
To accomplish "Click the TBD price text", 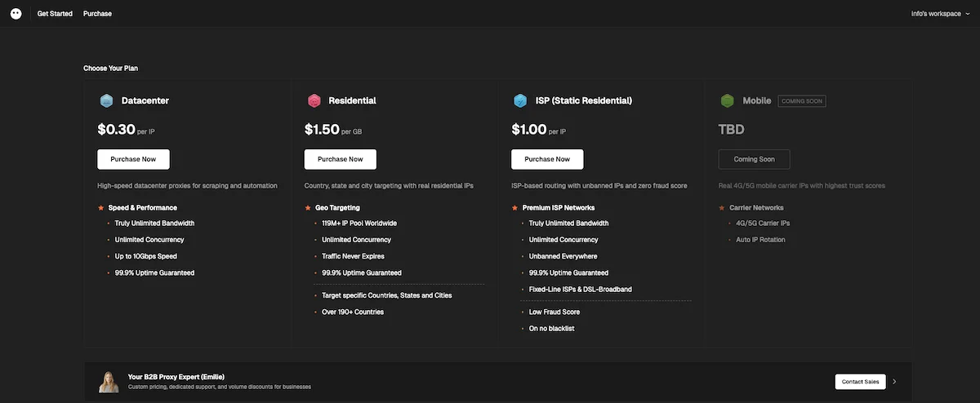I will pos(731,129).
